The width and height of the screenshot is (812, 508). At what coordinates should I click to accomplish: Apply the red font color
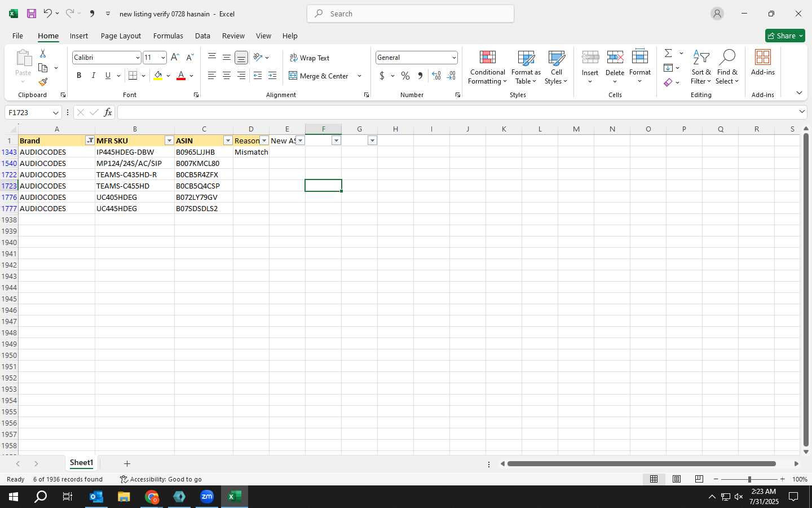[x=181, y=76]
